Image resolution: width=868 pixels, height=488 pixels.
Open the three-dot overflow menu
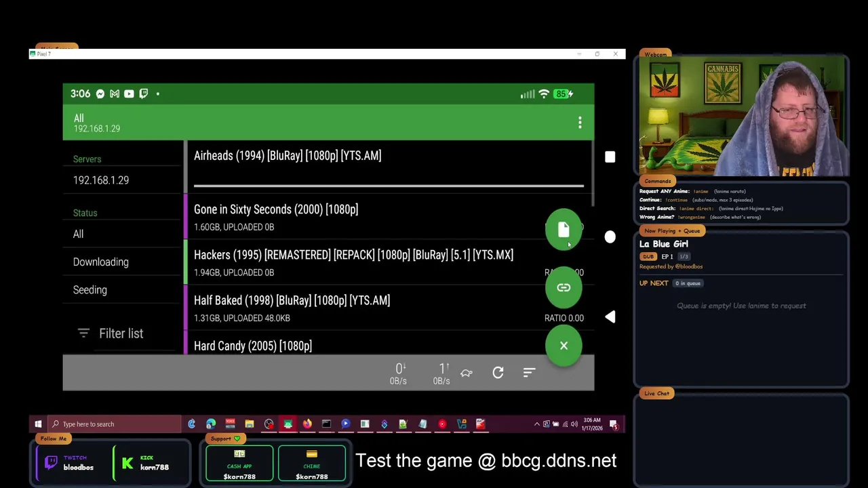coord(580,123)
